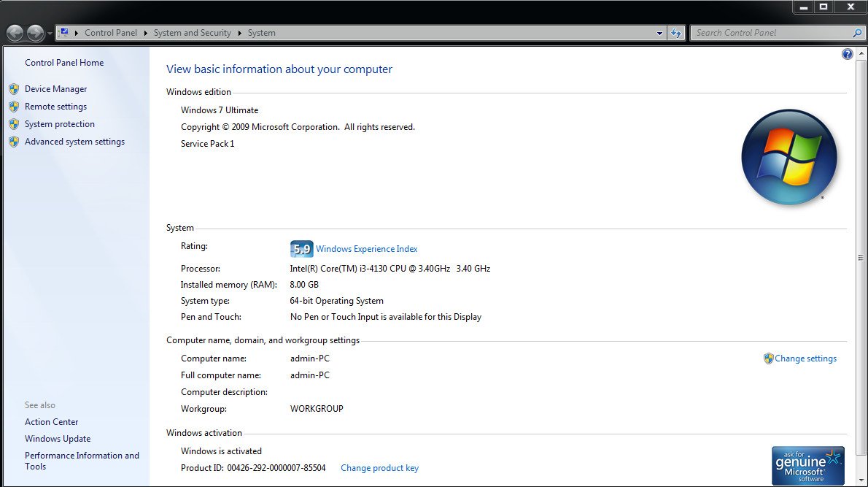The image size is (868, 487).
Task: Open Device Manager link
Action: 56,88
